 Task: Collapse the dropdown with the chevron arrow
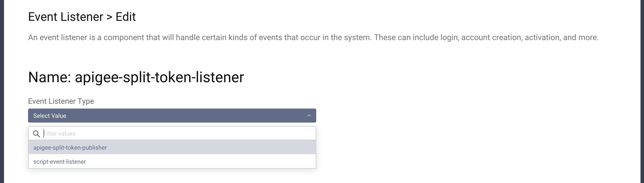coord(309,116)
